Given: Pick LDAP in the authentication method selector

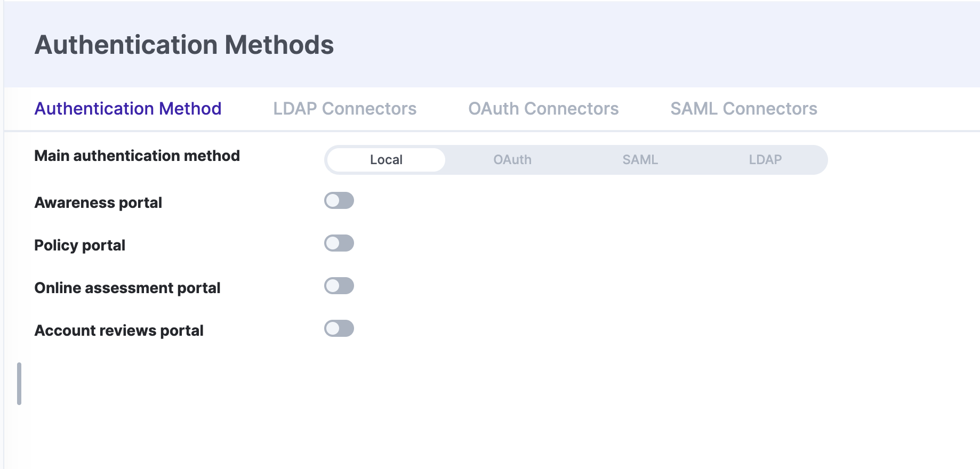Looking at the screenshot, I should point(765,160).
